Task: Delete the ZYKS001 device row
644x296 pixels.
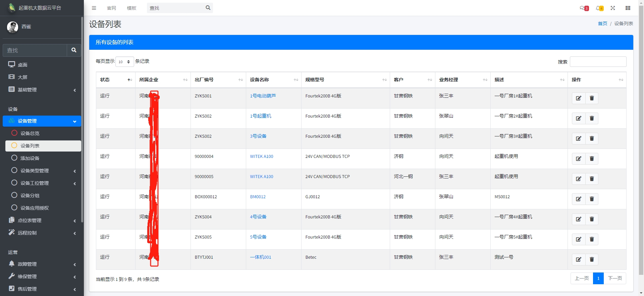Action: pos(592,98)
